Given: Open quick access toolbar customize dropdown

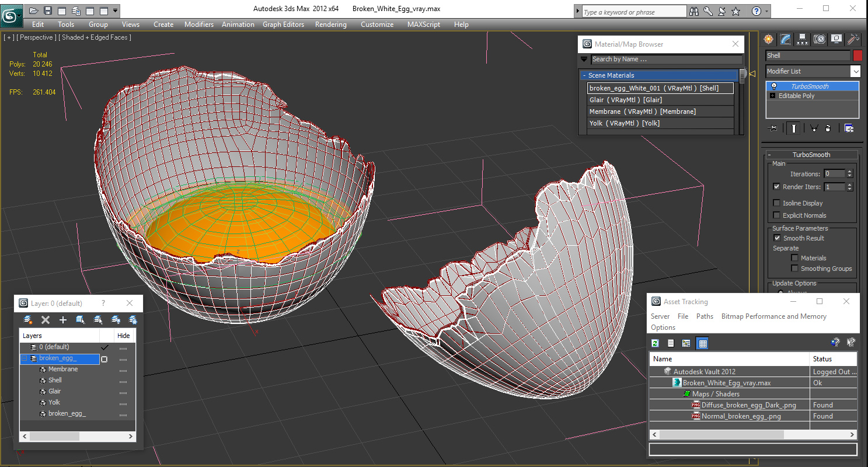Looking at the screenshot, I should [x=115, y=11].
